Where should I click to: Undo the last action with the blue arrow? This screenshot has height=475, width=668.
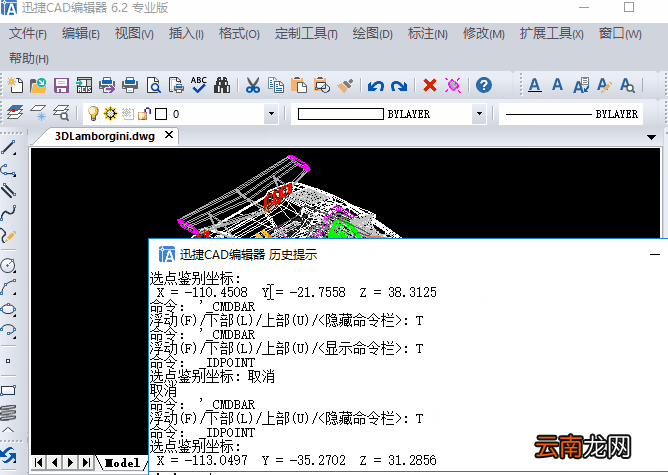coord(376,86)
